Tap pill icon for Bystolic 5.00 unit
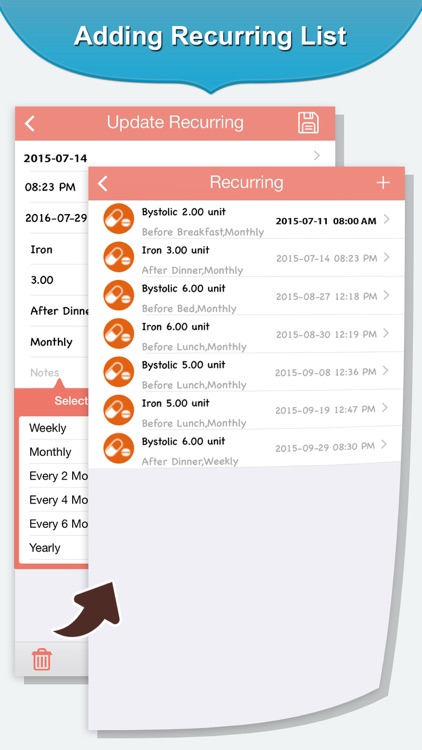This screenshot has height=750, width=422. 119,372
